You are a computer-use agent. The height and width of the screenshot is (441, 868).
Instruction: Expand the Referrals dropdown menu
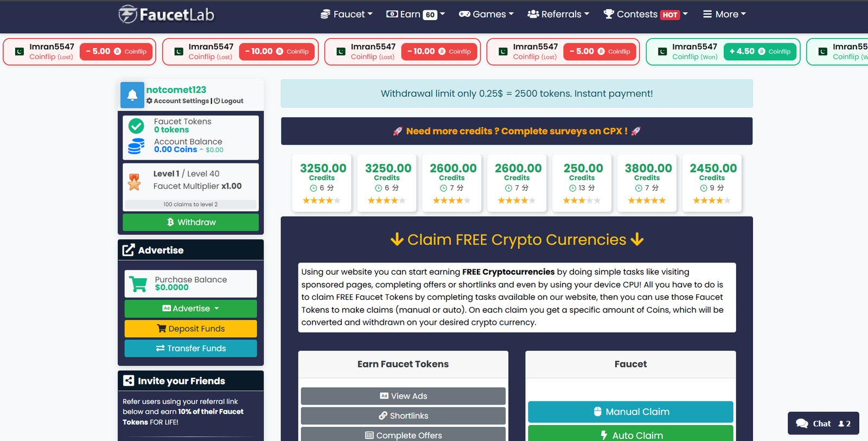coord(558,14)
